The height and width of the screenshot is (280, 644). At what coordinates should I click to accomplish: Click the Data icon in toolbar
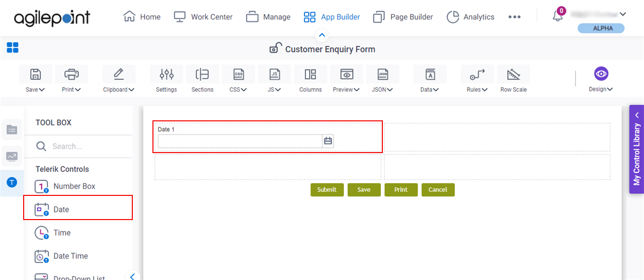430,75
